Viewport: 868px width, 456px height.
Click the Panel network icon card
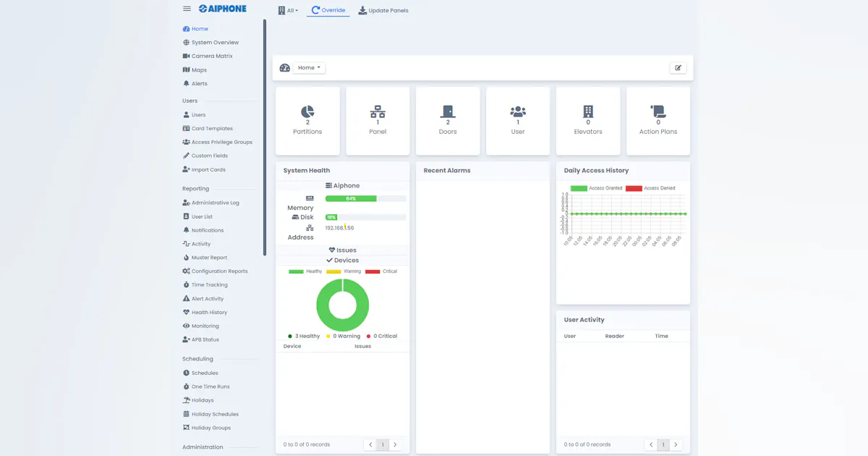[x=378, y=121]
